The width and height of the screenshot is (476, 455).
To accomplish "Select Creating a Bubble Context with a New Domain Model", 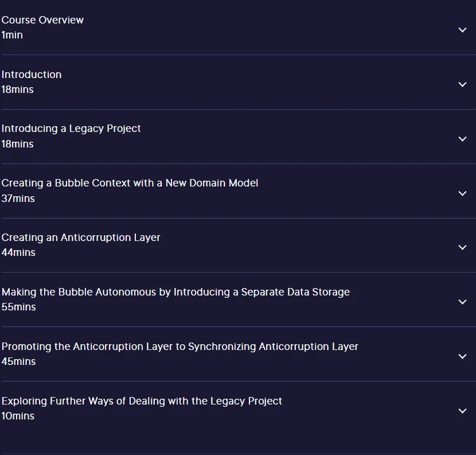I will pos(130,183).
